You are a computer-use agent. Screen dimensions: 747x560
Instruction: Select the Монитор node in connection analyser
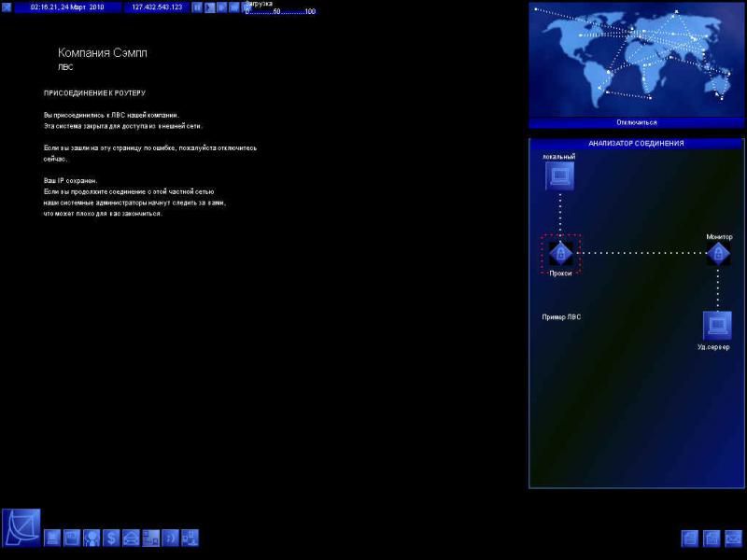(718, 253)
